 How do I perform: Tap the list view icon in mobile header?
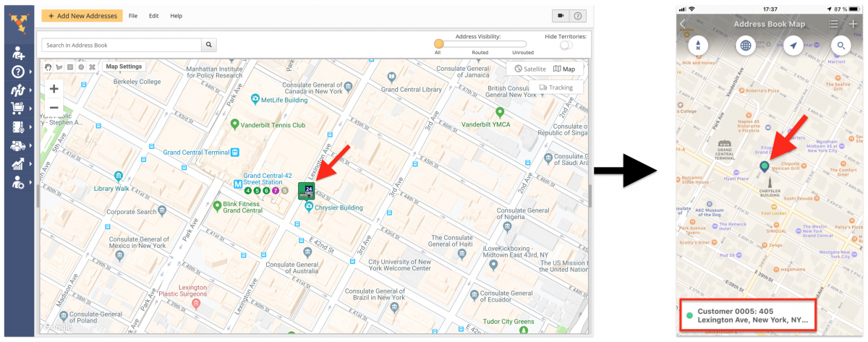[834, 24]
